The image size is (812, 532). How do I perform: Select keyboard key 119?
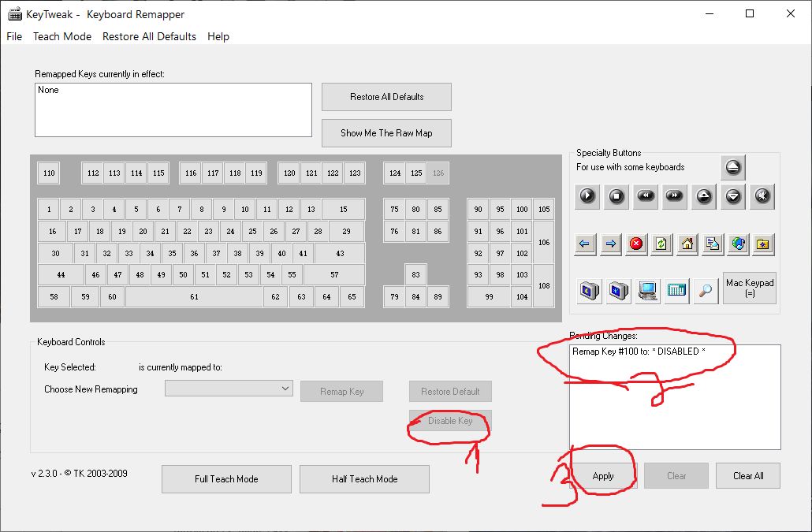(x=256, y=173)
